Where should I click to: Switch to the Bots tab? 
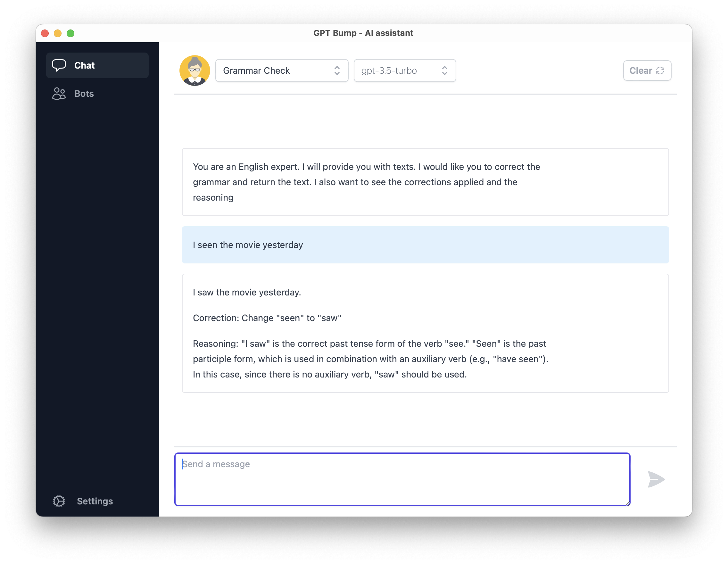coord(84,94)
